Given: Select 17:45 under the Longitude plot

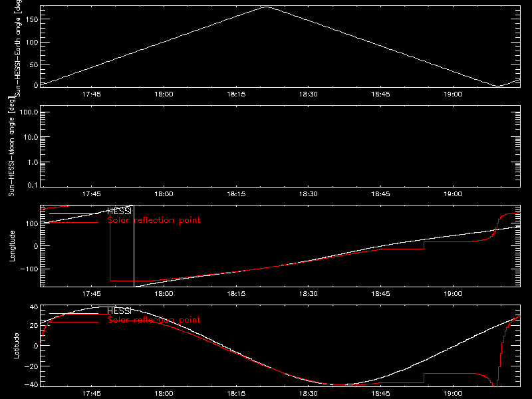Looking at the screenshot, I should [92, 294].
